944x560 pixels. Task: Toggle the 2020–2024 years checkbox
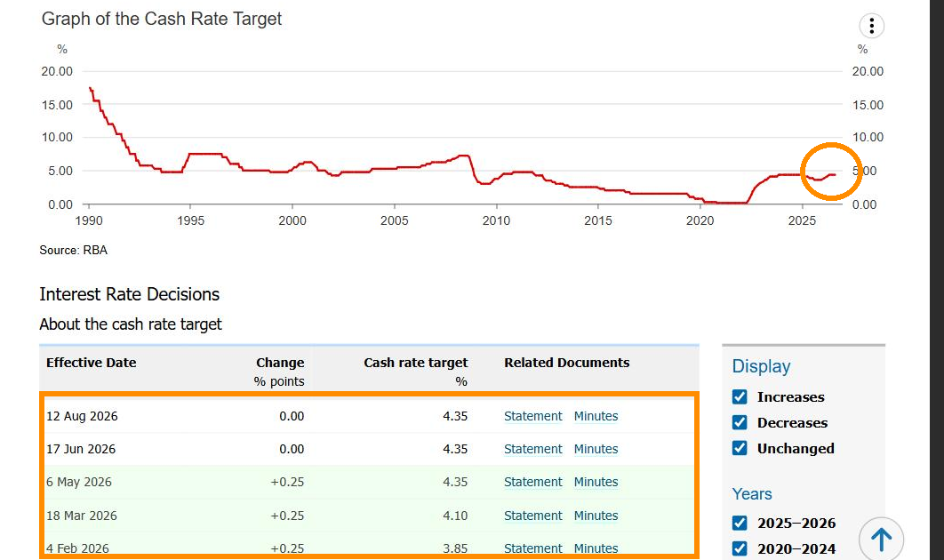point(740,548)
